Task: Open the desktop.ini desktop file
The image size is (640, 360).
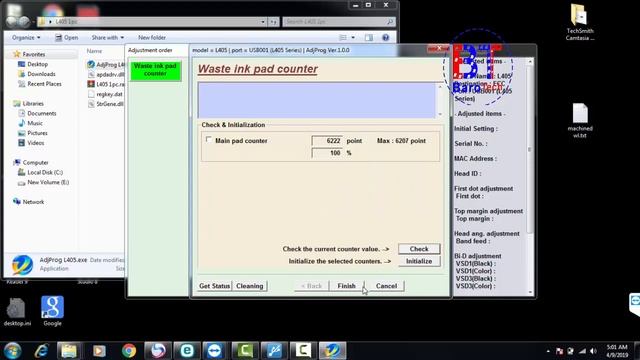Action: point(17,312)
